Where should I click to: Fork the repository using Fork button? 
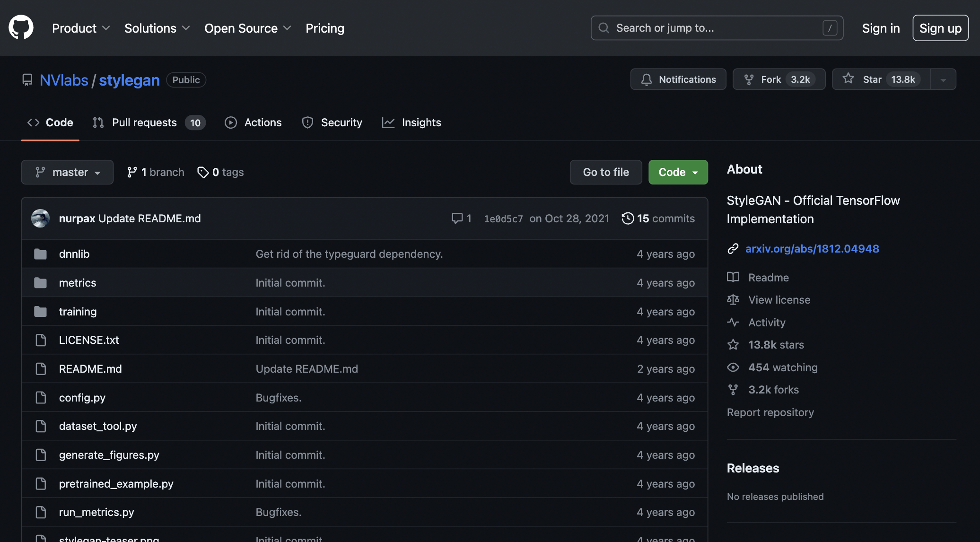coord(779,79)
